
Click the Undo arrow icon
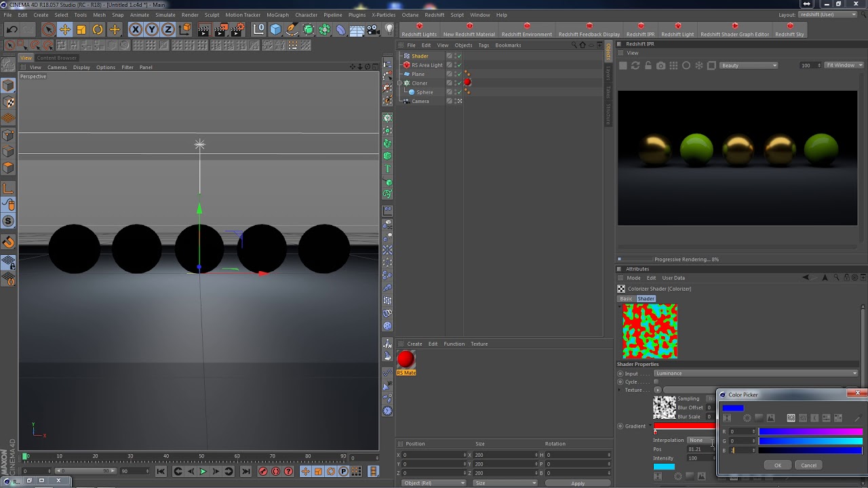pyautogui.click(x=12, y=29)
